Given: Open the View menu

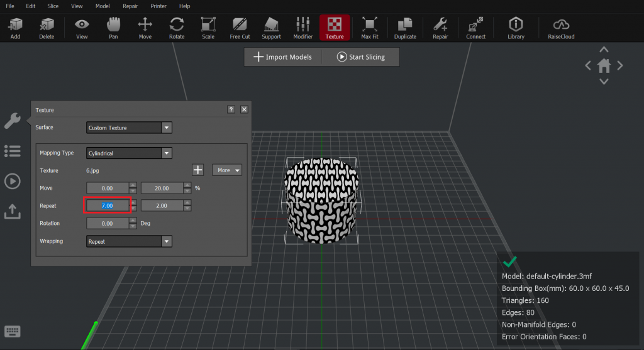Looking at the screenshot, I should [x=77, y=6].
